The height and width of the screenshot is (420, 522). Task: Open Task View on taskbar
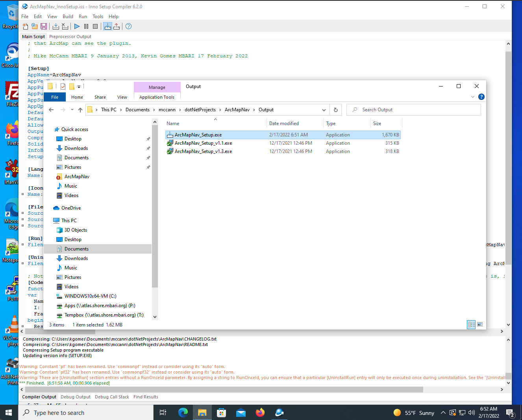pos(163,413)
